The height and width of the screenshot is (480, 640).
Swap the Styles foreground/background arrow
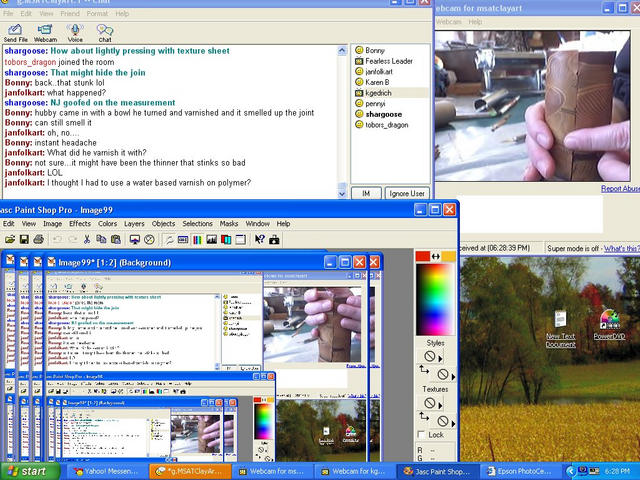point(424,370)
